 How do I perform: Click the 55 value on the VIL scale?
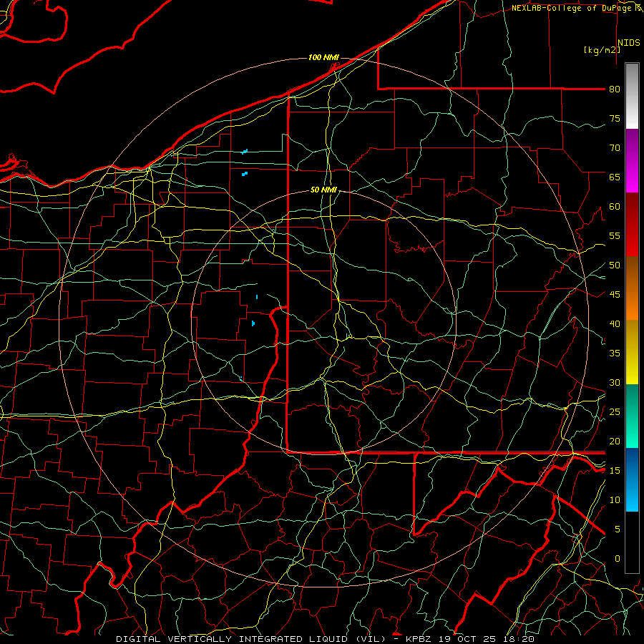coord(615,236)
